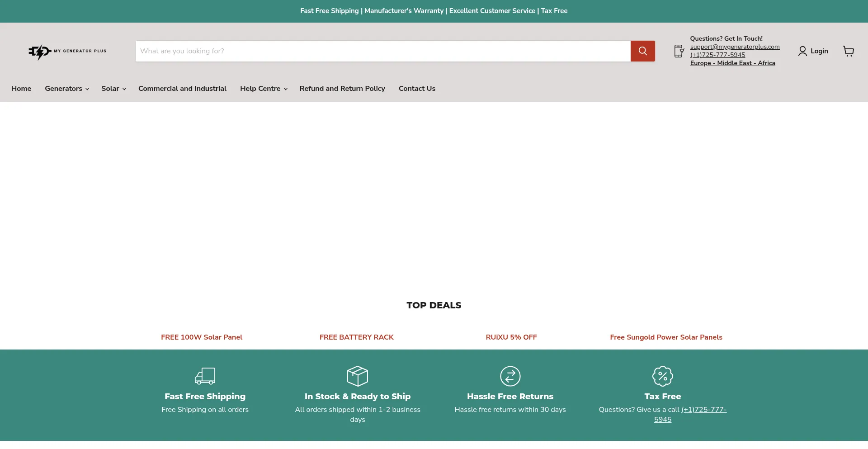
Task: Open the Europe - Middle East - Africa link
Action: coord(732,63)
